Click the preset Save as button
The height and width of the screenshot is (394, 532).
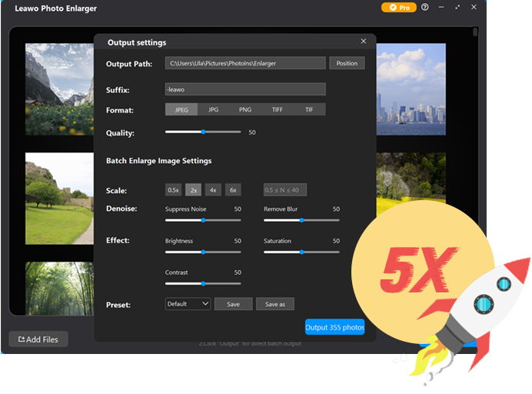click(275, 304)
